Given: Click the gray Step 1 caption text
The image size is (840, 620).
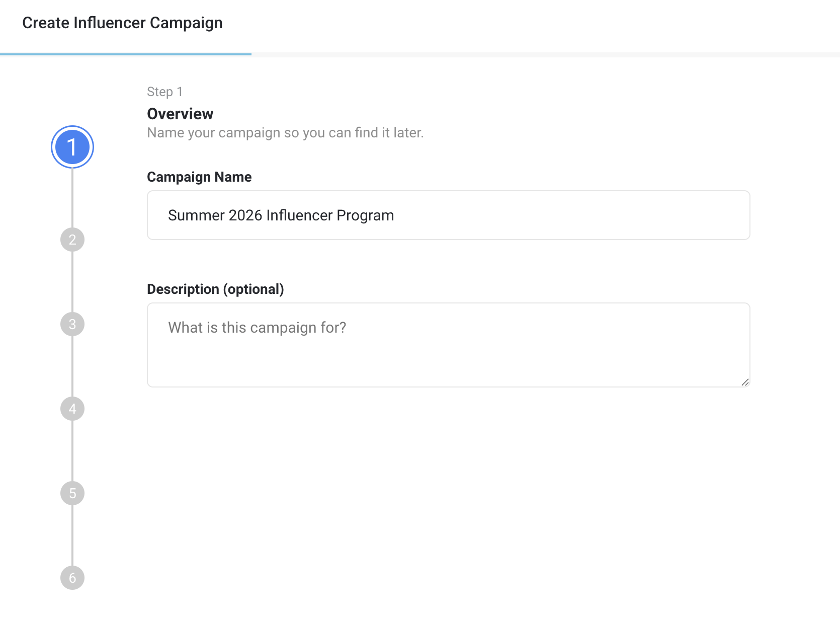Looking at the screenshot, I should 164,92.
